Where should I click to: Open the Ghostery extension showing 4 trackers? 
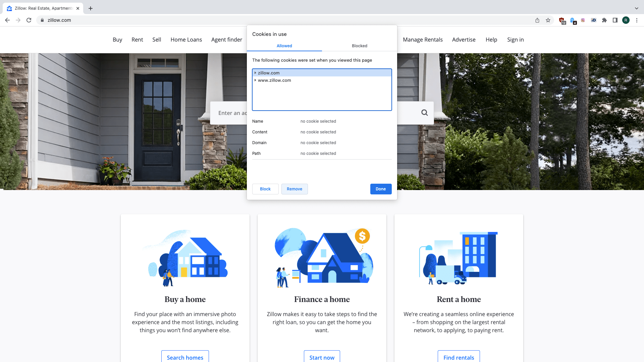click(x=572, y=20)
